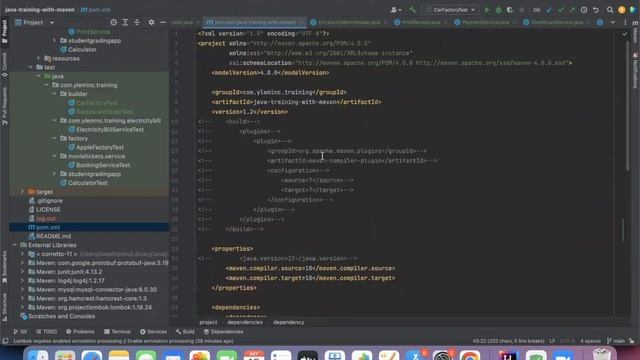This screenshot has width=640, height=360.
Task: Click the Git commit checkmark icon
Action: (561, 10)
